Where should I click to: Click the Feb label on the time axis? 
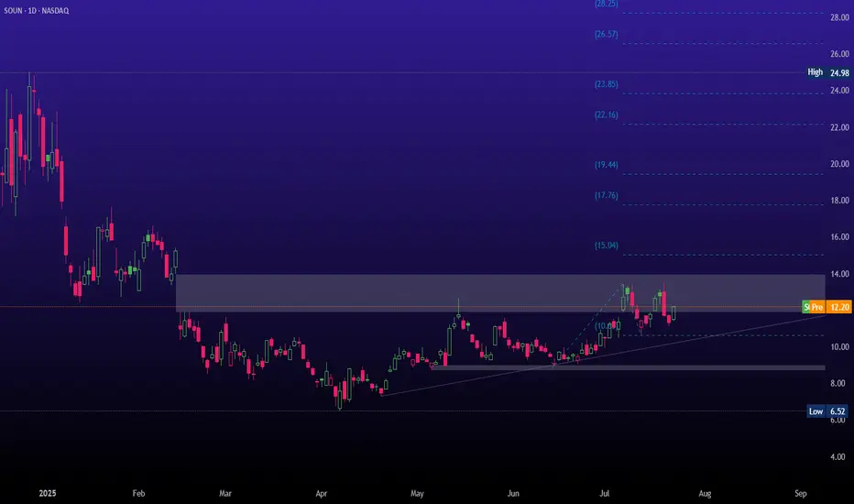click(x=139, y=494)
